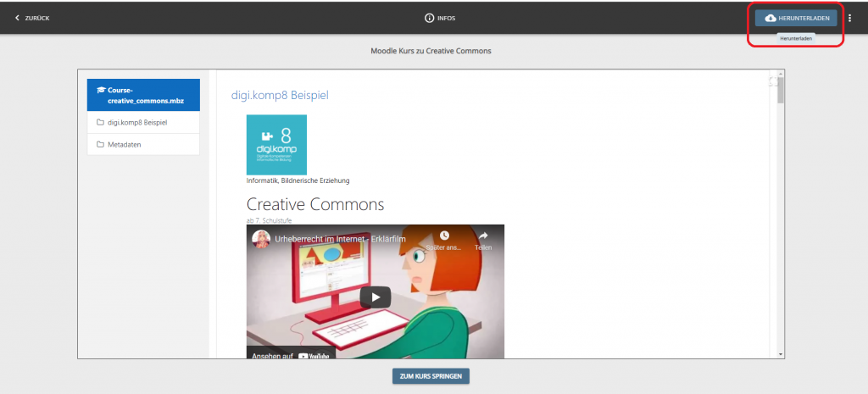The width and height of the screenshot is (868, 394).
Task: Click the three-dot more options menu
Action: point(849,18)
